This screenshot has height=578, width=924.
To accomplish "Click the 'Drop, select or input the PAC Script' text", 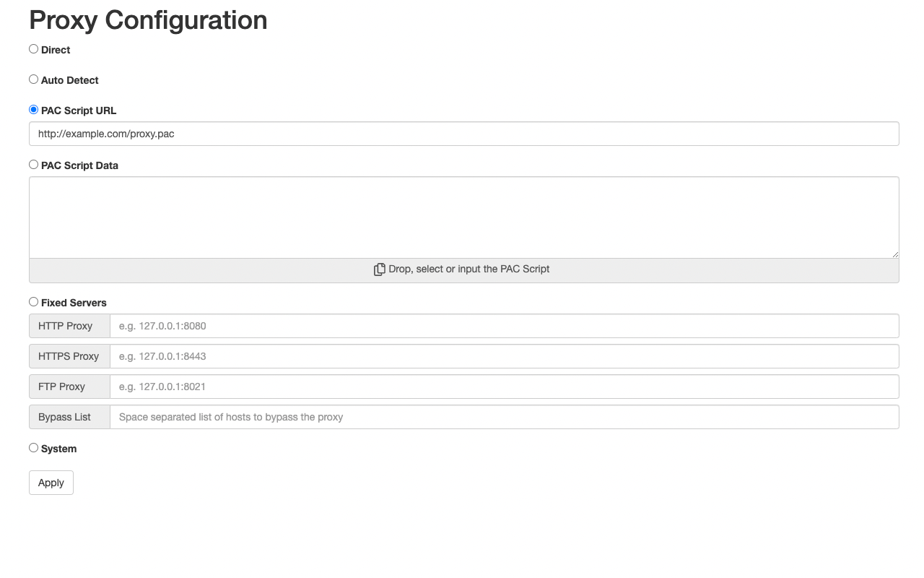I will (x=469, y=269).
